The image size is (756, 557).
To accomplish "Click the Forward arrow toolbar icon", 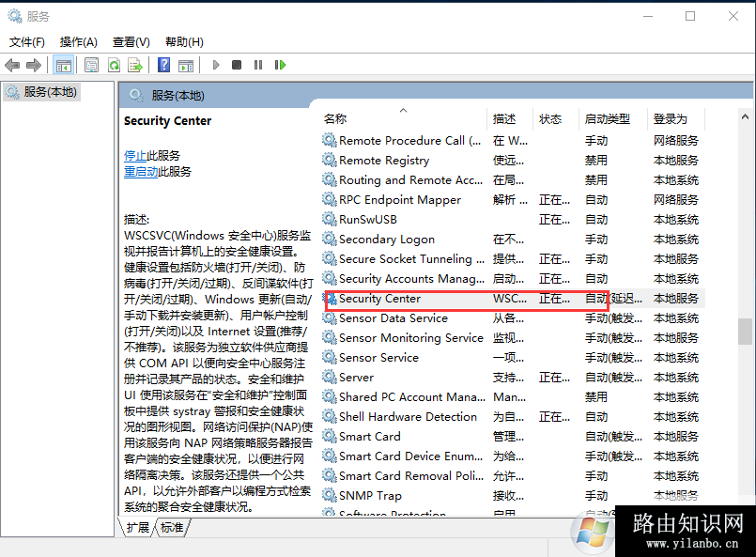I will pos(34,65).
